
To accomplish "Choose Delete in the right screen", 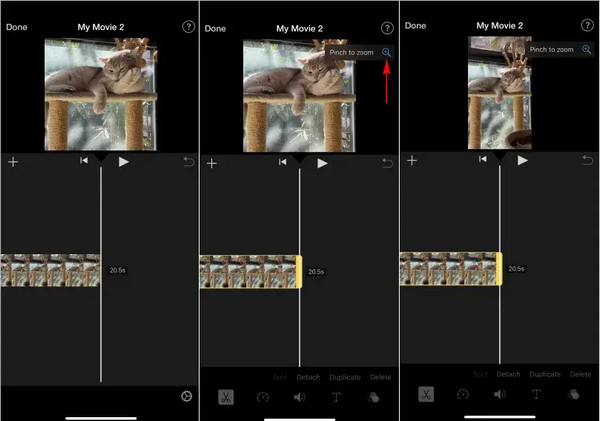I will [x=580, y=374].
